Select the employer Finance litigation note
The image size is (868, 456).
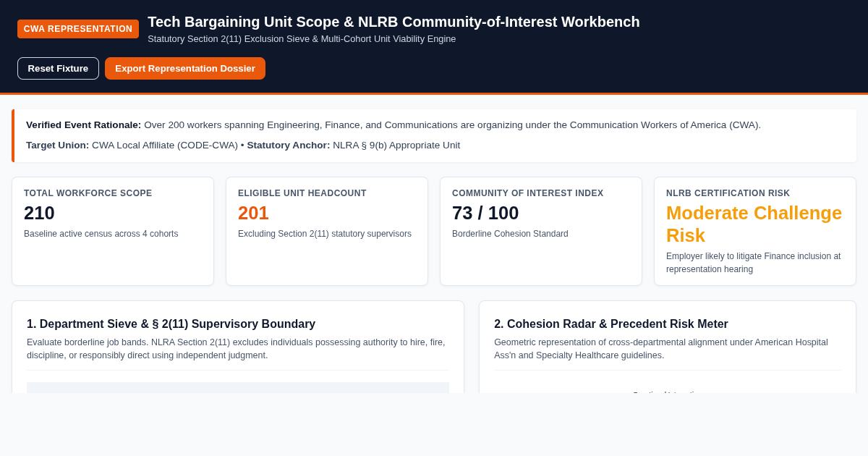pos(753,263)
